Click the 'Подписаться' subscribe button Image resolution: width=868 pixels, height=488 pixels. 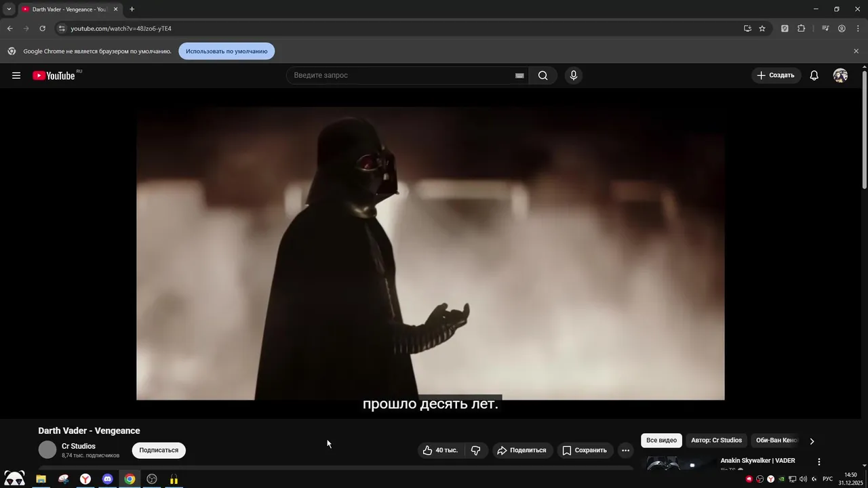(159, 450)
